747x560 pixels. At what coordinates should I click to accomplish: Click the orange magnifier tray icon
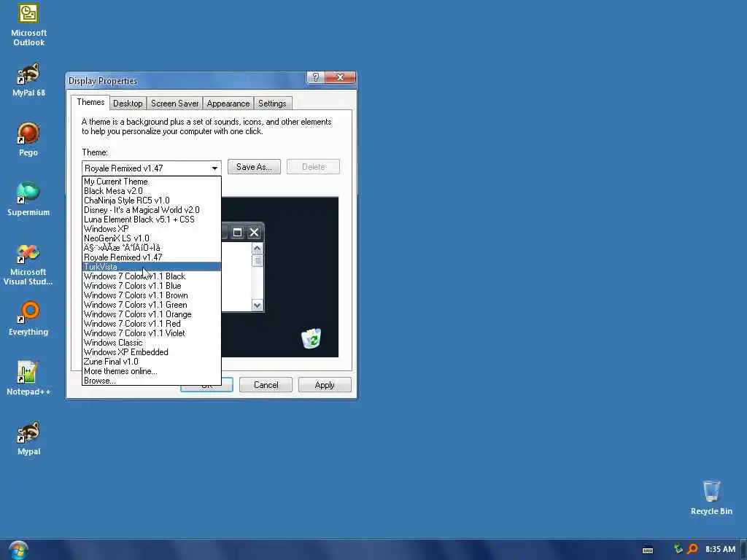692,549
